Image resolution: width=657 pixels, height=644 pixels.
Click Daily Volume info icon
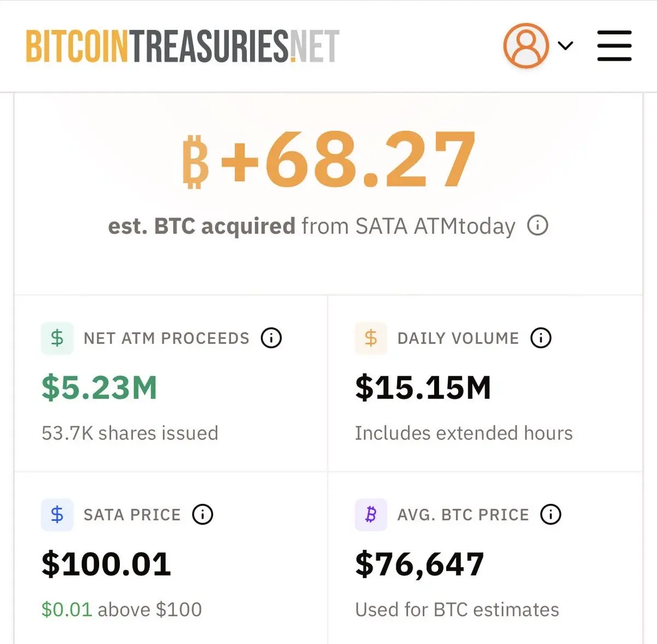[x=541, y=338]
